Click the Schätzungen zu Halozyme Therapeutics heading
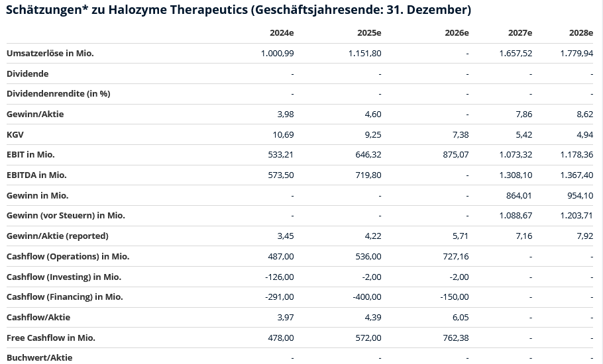603x364 pixels. pos(239,10)
